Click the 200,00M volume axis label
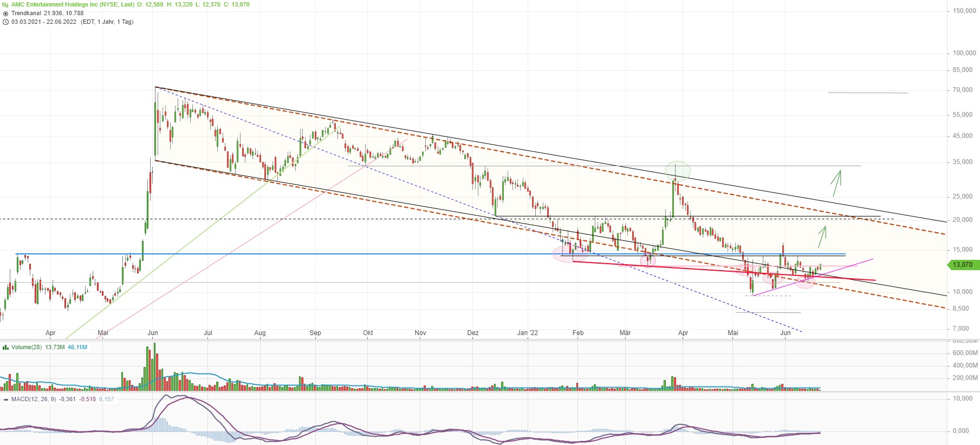The width and height of the screenshot is (980, 445). (965, 378)
